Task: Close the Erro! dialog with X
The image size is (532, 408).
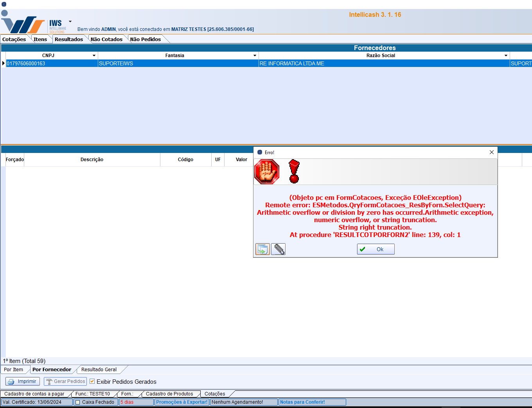Action: click(492, 152)
